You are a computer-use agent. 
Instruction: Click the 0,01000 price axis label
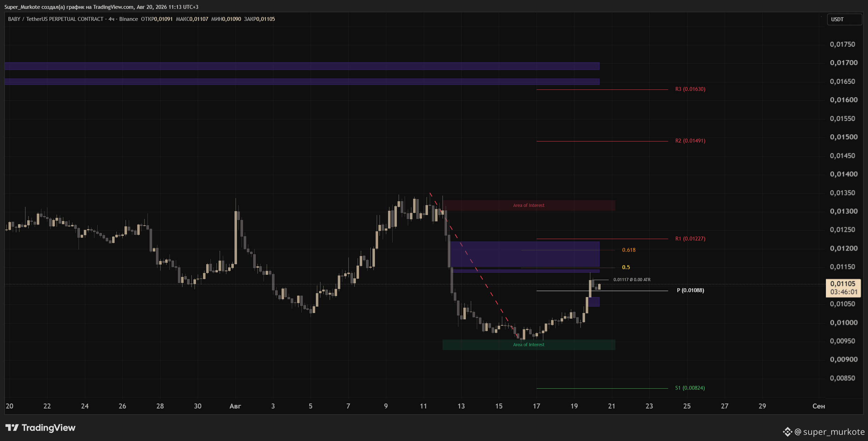point(844,323)
